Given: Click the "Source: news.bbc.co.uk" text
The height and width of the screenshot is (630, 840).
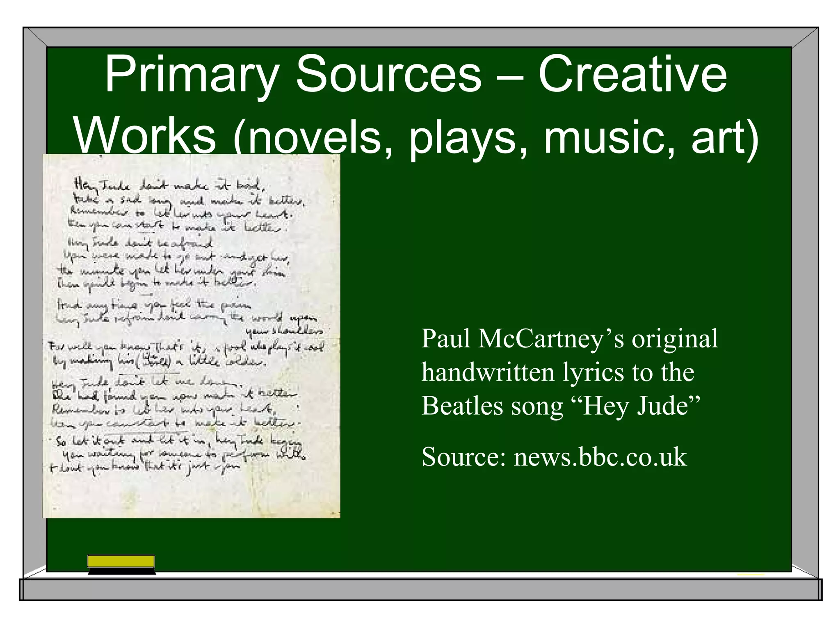Looking at the screenshot, I should pyautogui.click(x=554, y=457).
